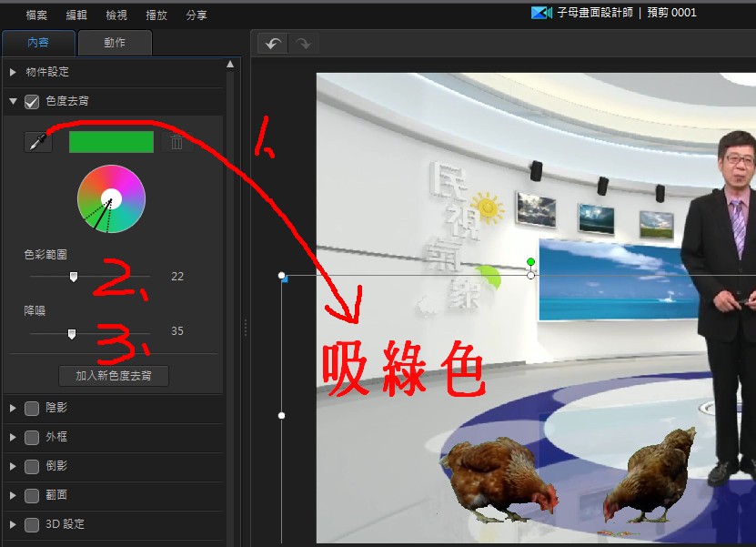The image size is (756, 547).
Task: Redo the last undone action
Action: click(303, 44)
